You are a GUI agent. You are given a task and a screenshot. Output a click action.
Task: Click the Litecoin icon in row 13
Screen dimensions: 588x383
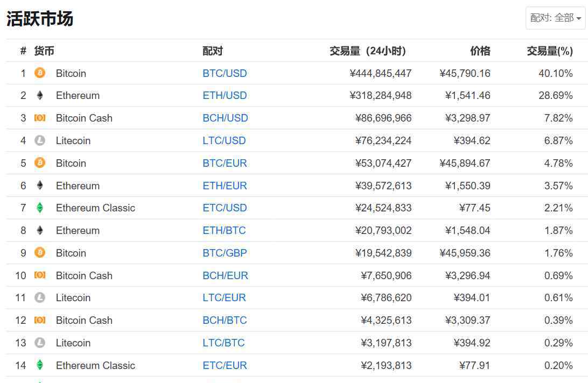pyautogui.click(x=40, y=343)
